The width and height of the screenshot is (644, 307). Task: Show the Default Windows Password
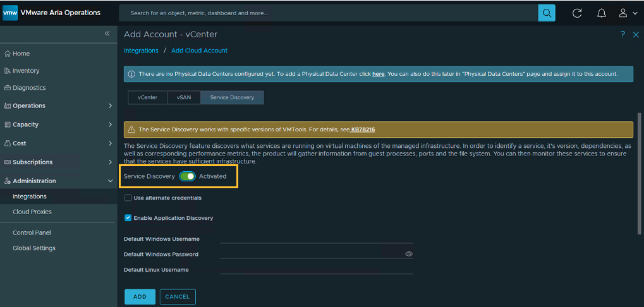coord(409,254)
